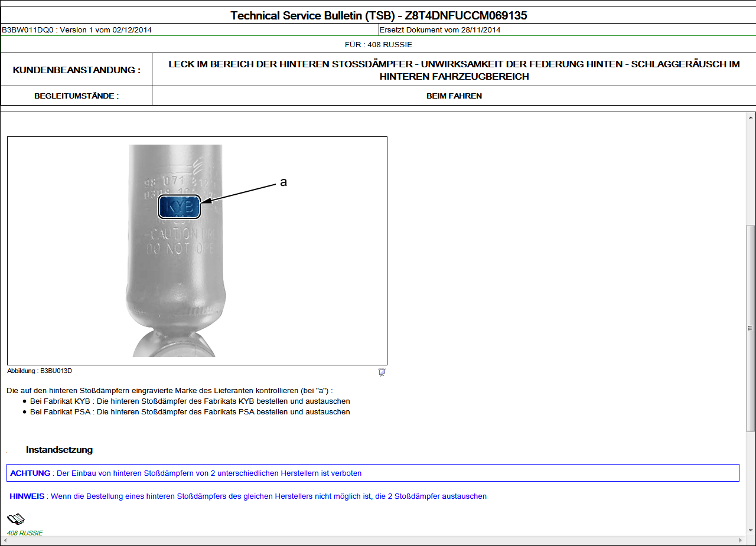Click the letter 'a' callout label
Screen dimensions: 756x546
pyautogui.click(x=283, y=182)
